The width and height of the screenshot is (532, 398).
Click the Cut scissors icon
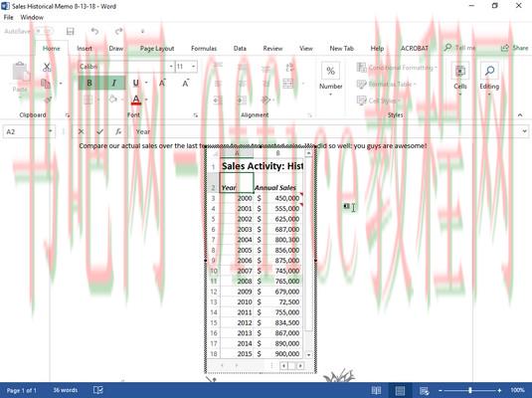click(x=47, y=68)
